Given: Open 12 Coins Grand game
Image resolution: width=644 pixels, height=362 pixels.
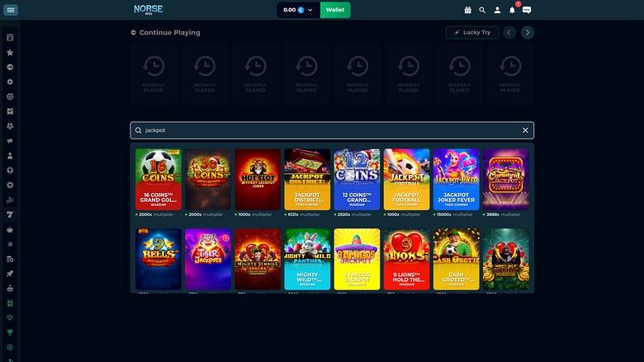Looking at the screenshot, I should (x=357, y=180).
